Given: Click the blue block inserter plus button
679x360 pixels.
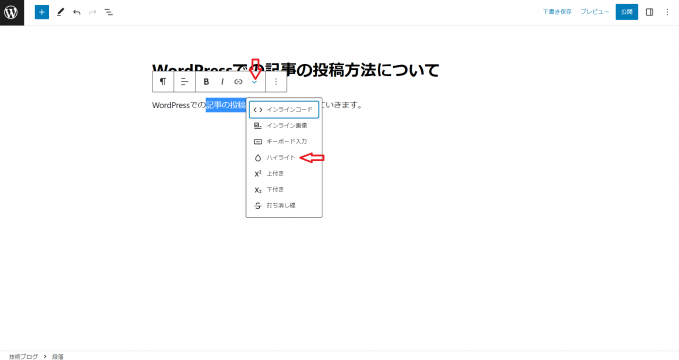Looking at the screenshot, I should (x=42, y=12).
